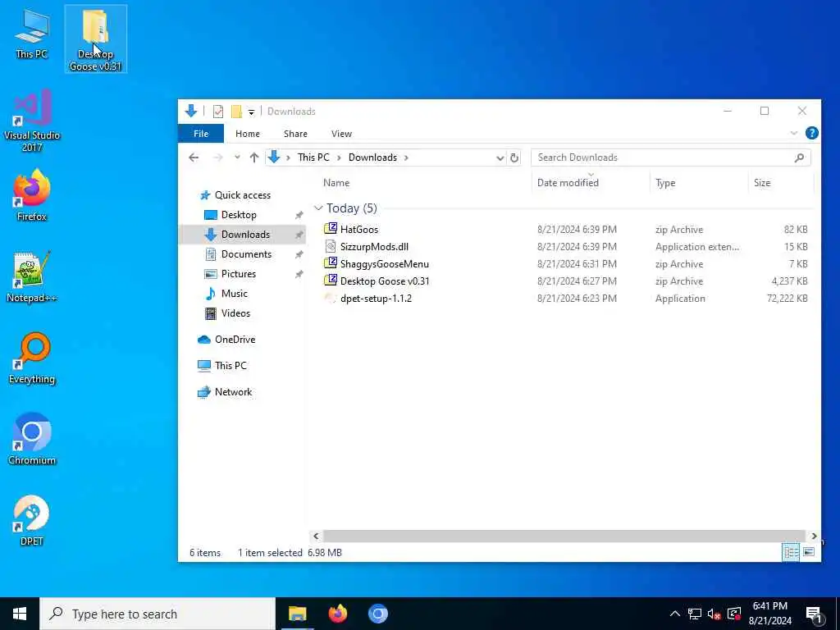Select the Notepad++ desktop shortcut
The image size is (840, 630).
pos(32,277)
